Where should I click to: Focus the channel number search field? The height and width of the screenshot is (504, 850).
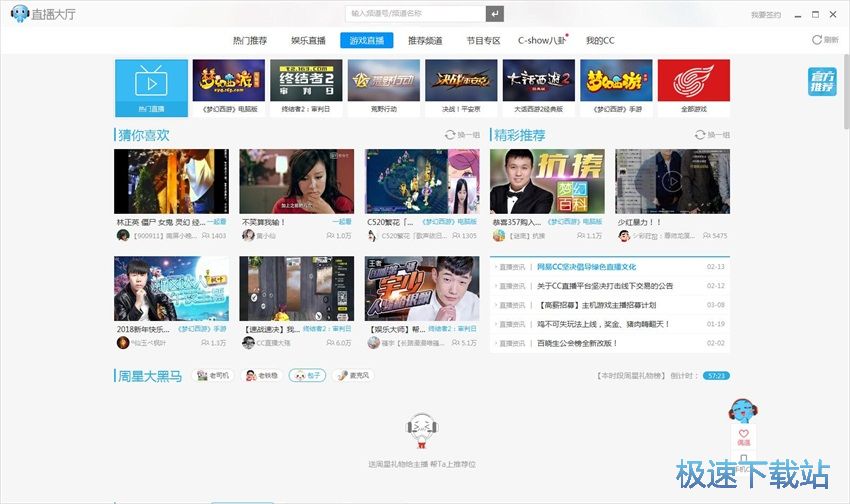point(415,14)
